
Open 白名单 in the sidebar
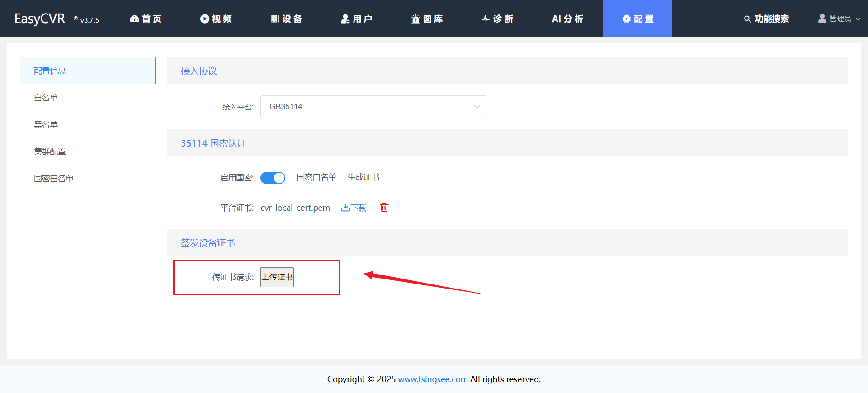click(x=88, y=97)
